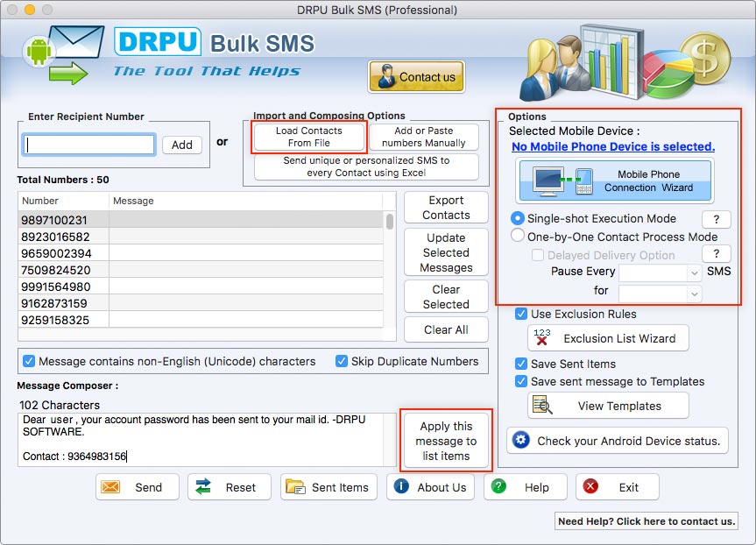Select row with number 9259158325

[x=201, y=320]
